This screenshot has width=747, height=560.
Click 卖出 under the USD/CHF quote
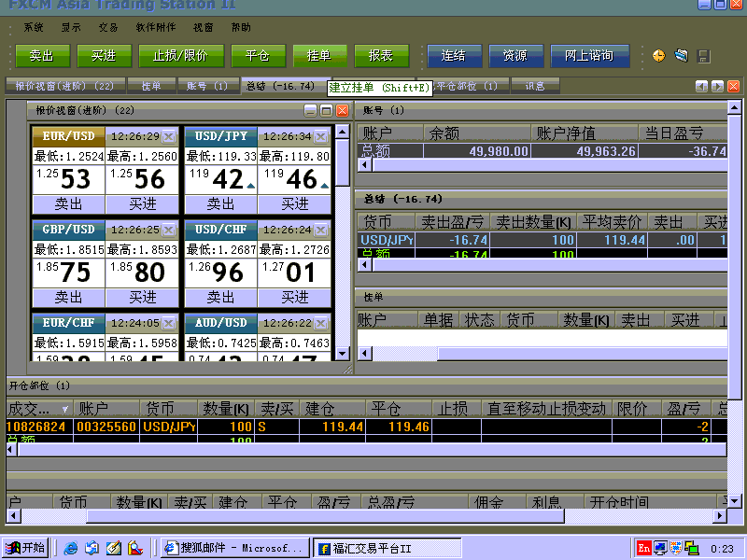click(221, 297)
